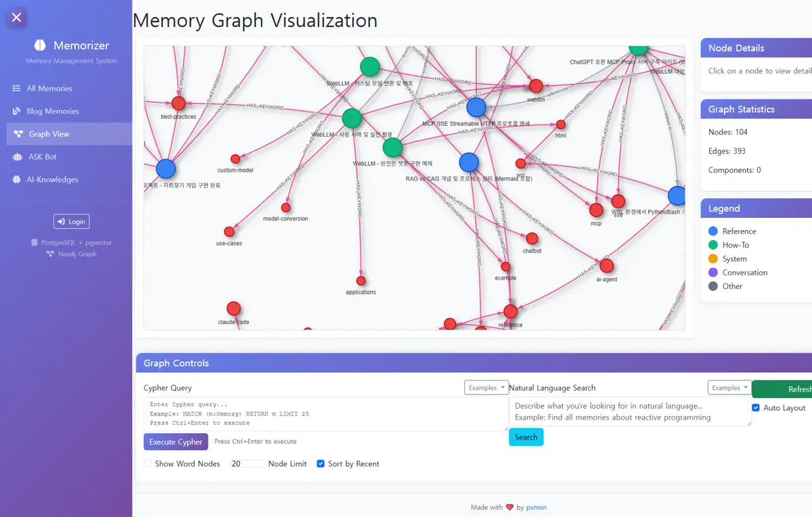Viewport: 812px width, 517px height.
Task: Uncheck the Sort by Recent checkbox
Action: click(x=321, y=464)
